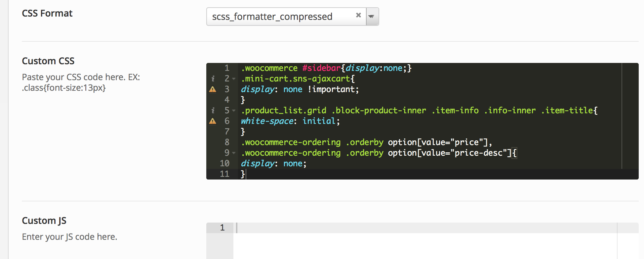Collapse the code block starting line 9
This screenshot has height=259, width=644.
click(234, 153)
